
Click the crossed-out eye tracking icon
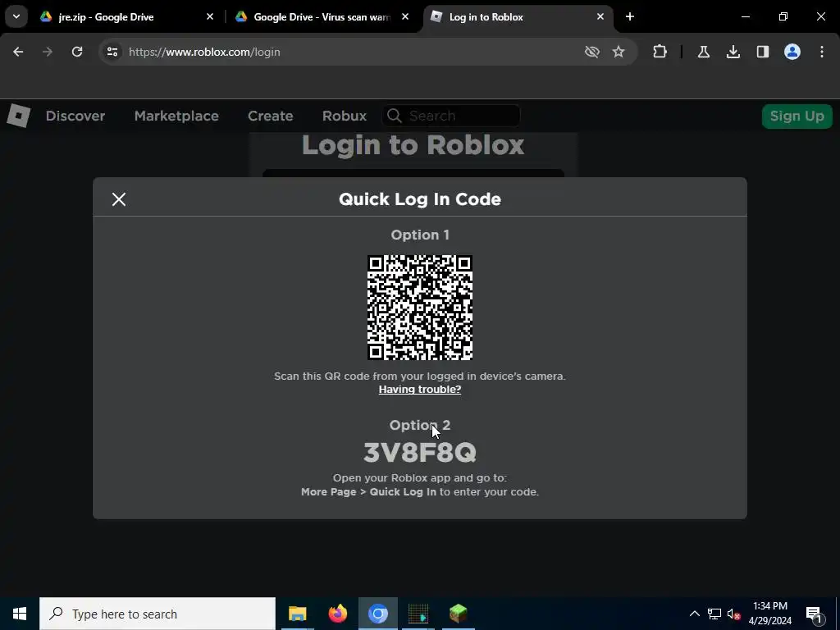tap(592, 52)
